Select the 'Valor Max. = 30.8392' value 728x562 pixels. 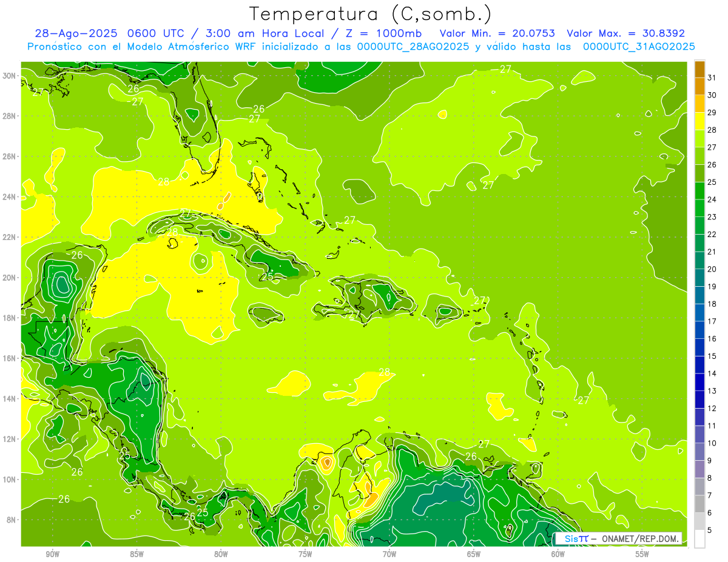(x=625, y=33)
